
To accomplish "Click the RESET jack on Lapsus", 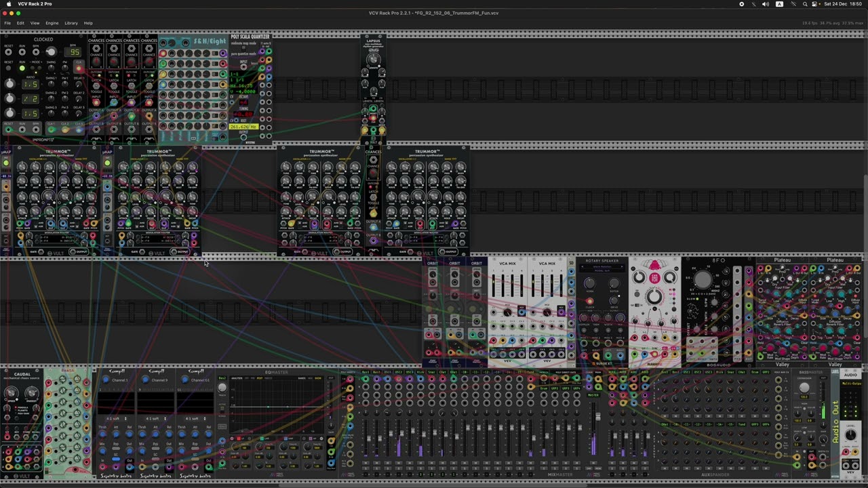I will (374, 108).
